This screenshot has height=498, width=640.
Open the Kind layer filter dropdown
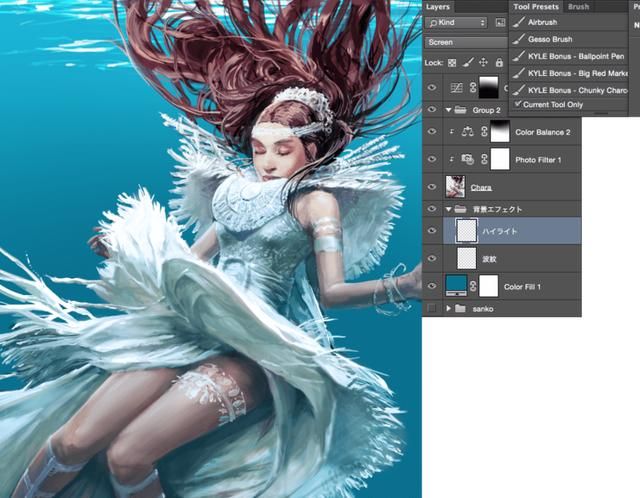(456, 23)
